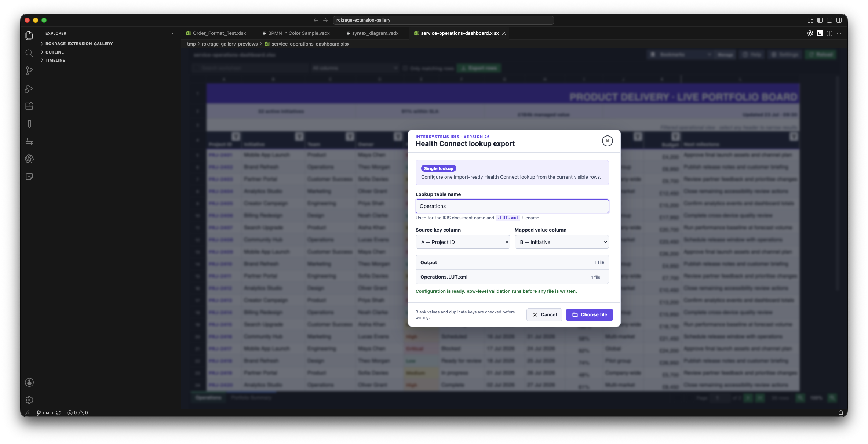This screenshot has height=444, width=868.
Task: Click the rokrage-gallery-previews breadcrumb segment
Action: click(x=230, y=44)
